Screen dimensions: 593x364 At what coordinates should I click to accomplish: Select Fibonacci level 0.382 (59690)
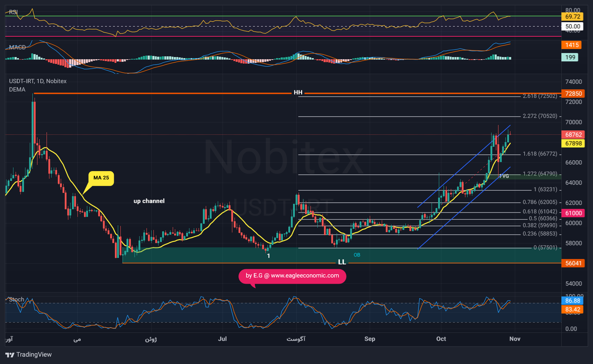point(540,226)
